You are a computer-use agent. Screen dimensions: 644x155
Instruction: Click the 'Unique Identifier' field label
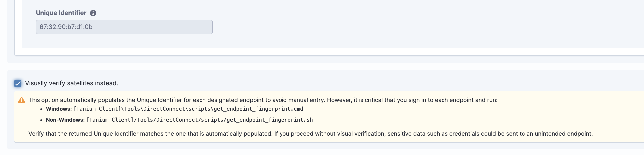point(61,13)
